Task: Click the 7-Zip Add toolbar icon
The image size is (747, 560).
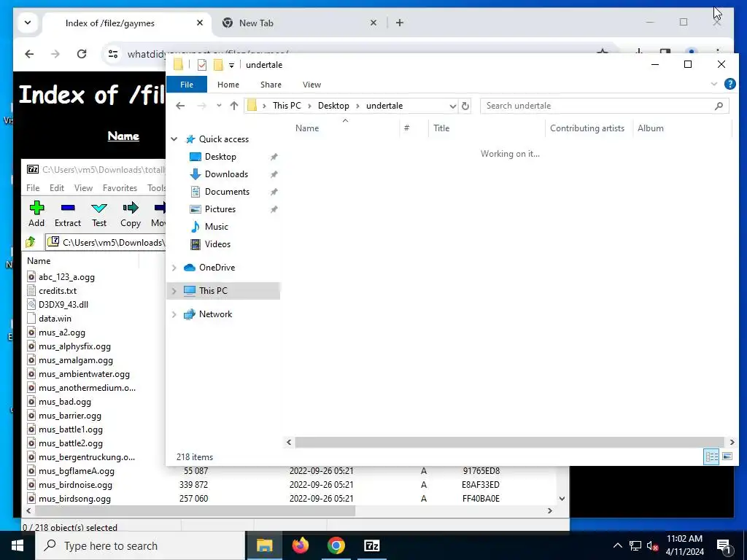Action: (36, 208)
